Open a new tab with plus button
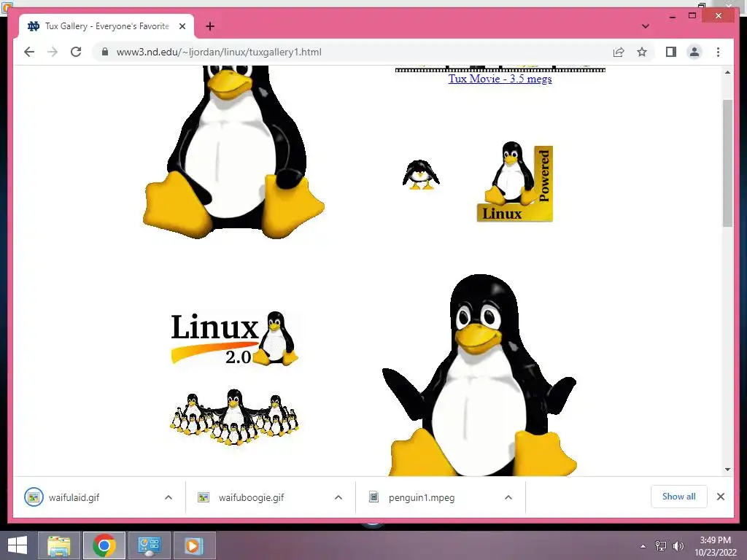The width and height of the screenshot is (747, 560). [209, 26]
